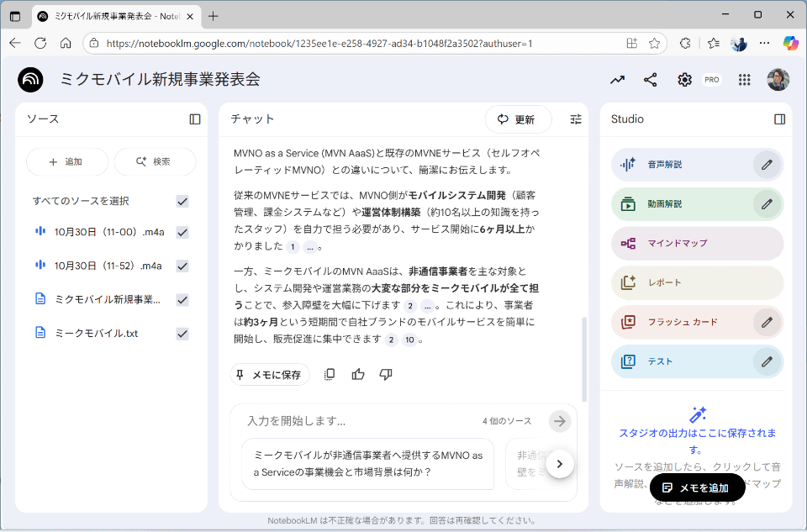Select the ミクモバイル新規事業発表会 browser tab
The image size is (807, 532).
click(x=116, y=17)
